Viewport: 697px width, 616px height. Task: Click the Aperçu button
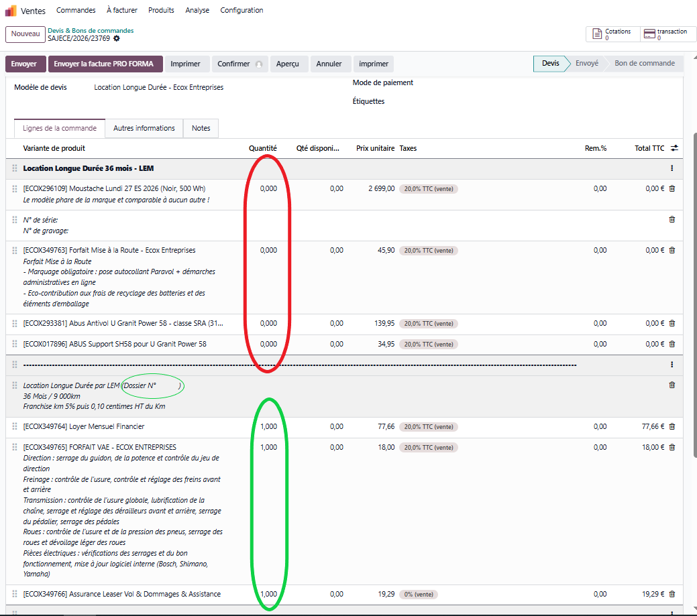click(x=288, y=64)
